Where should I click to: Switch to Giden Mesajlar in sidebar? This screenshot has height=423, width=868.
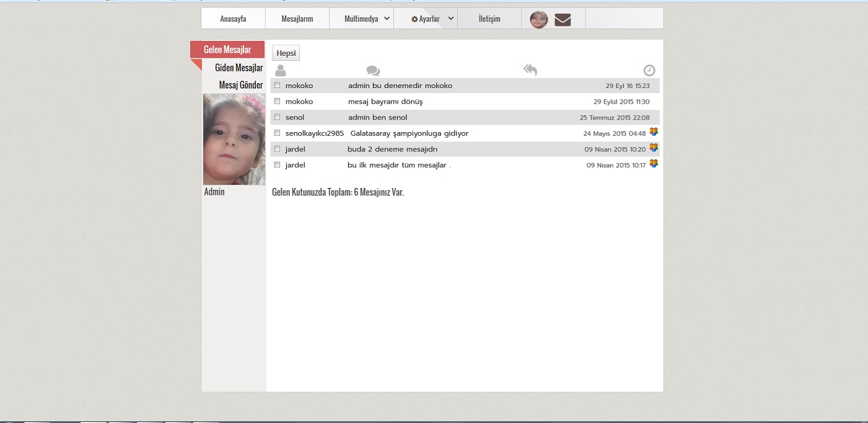[239, 68]
